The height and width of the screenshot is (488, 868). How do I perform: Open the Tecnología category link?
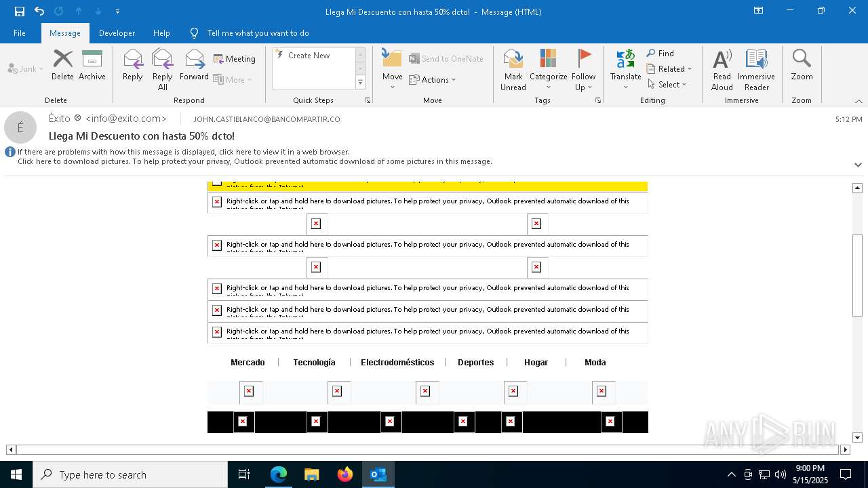tap(314, 363)
